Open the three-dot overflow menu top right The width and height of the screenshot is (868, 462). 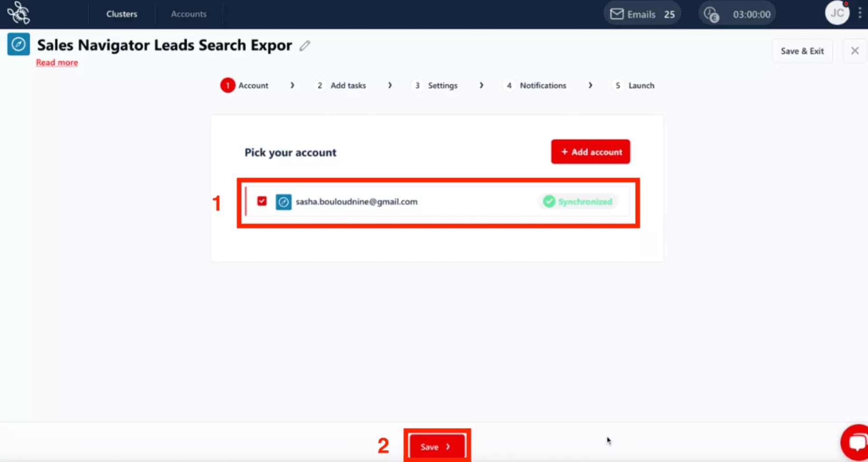point(860,13)
